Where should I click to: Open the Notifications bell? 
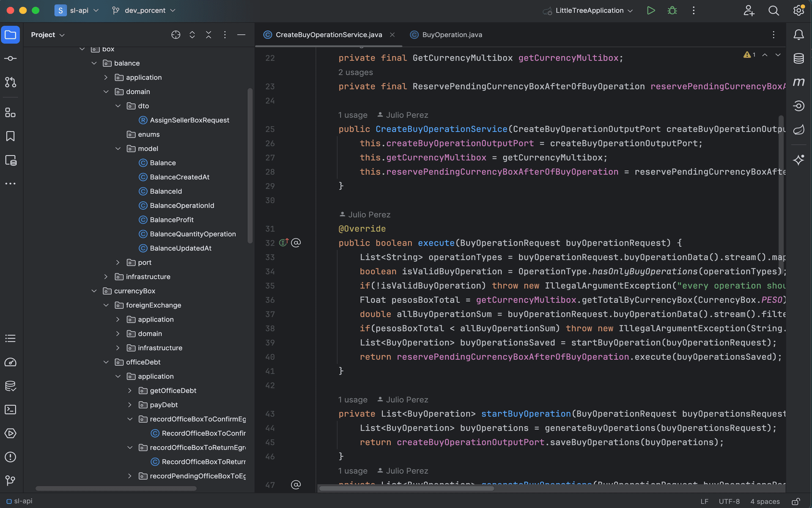pos(798,35)
